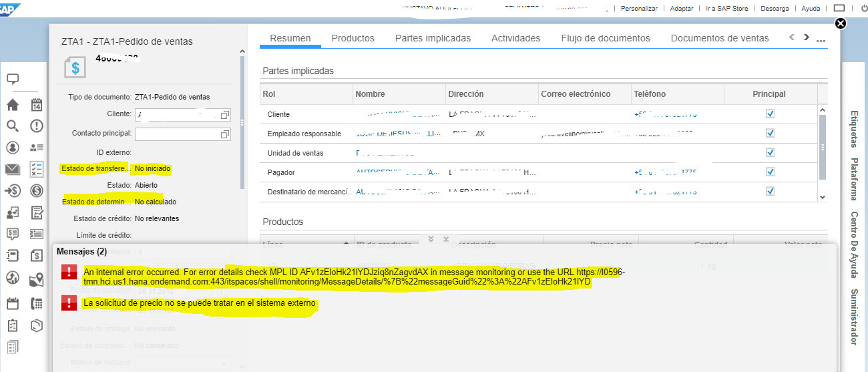Toggle Principal checkbox for Empleado responsable row

pos(770,134)
